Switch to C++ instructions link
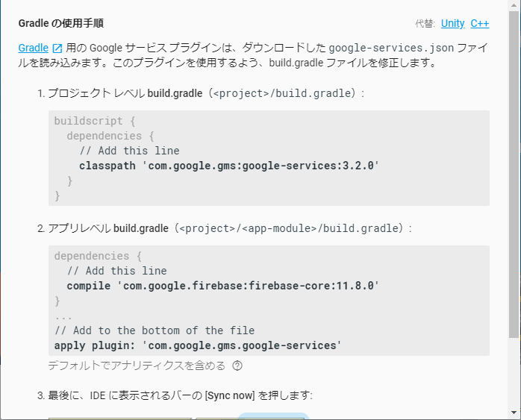The height and width of the screenshot is (420, 521). tap(480, 23)
